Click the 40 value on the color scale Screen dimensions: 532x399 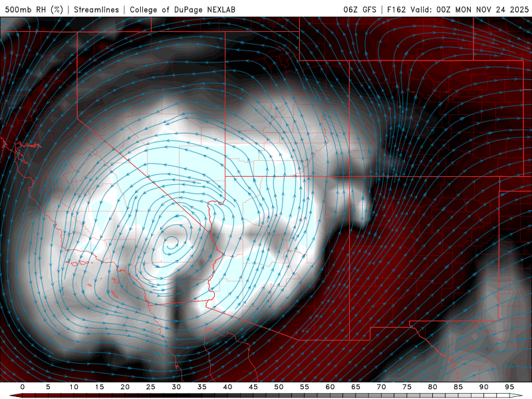click(x=227, y=387)
